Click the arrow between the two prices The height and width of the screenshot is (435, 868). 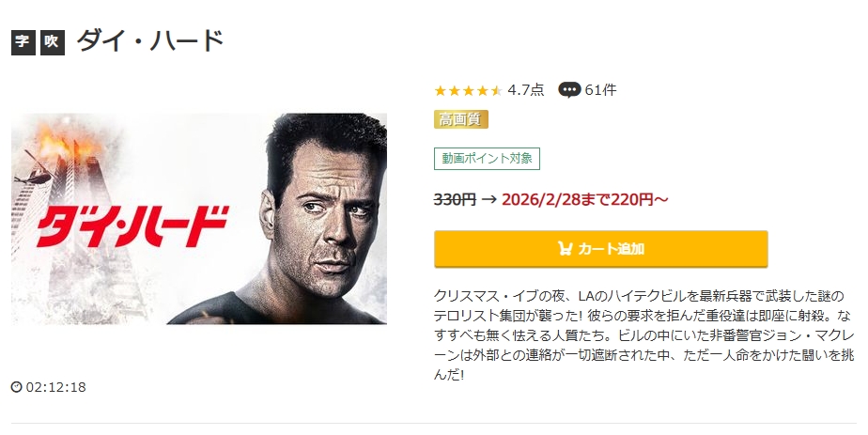(x=488, y=199)
